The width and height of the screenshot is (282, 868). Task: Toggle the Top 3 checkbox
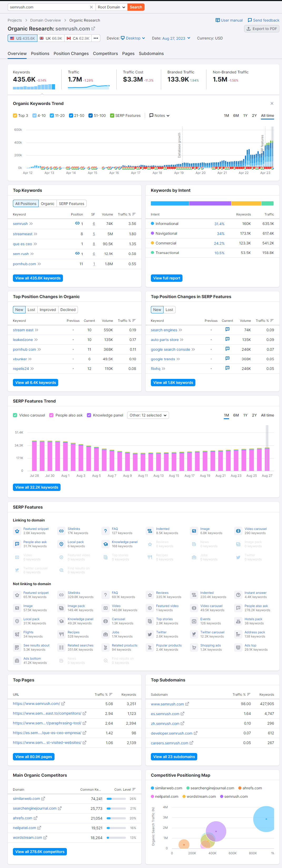tap(15, 116)
